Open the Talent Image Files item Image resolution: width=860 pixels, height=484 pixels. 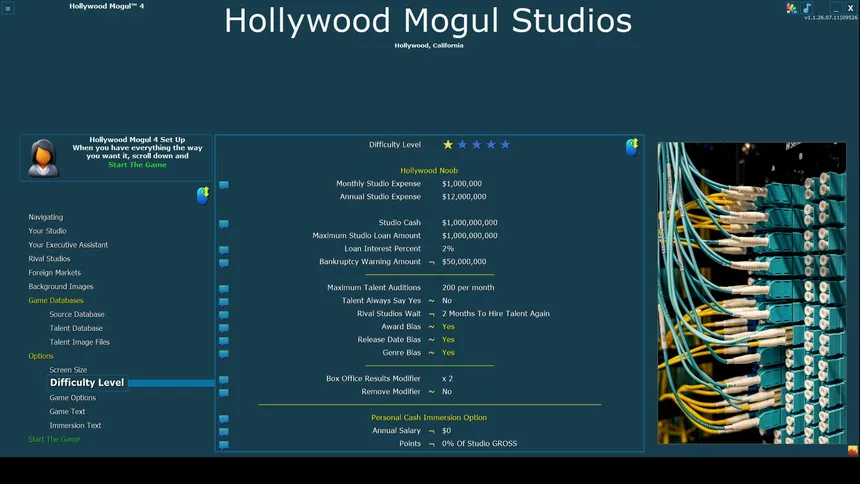(80, 342)
